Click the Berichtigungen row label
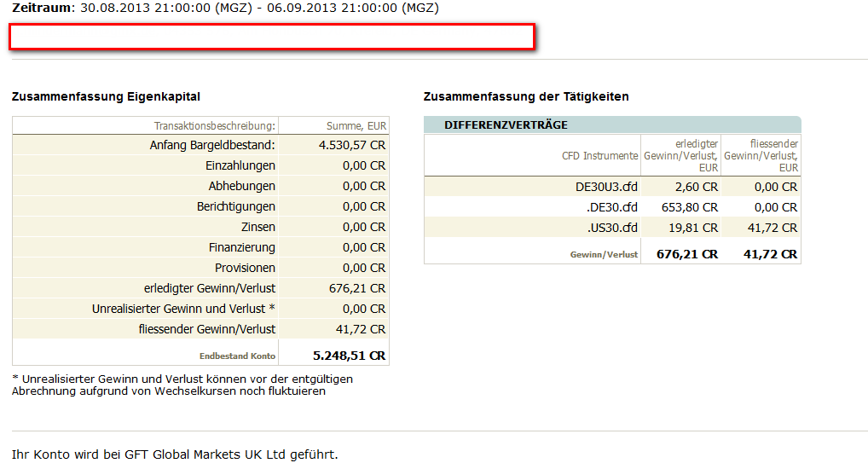 click(236, 206)
